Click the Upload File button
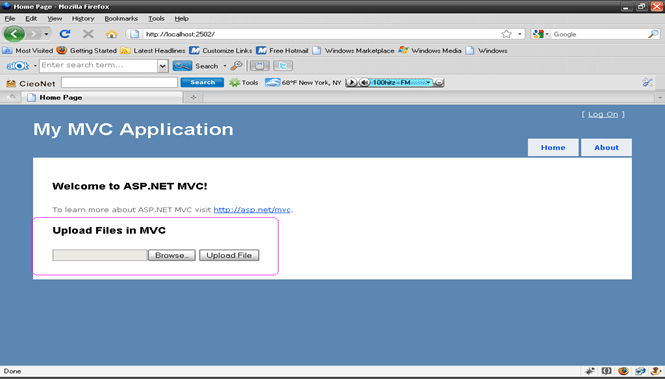This screenshot has width=665, height=379. click(x=229, y=255)
